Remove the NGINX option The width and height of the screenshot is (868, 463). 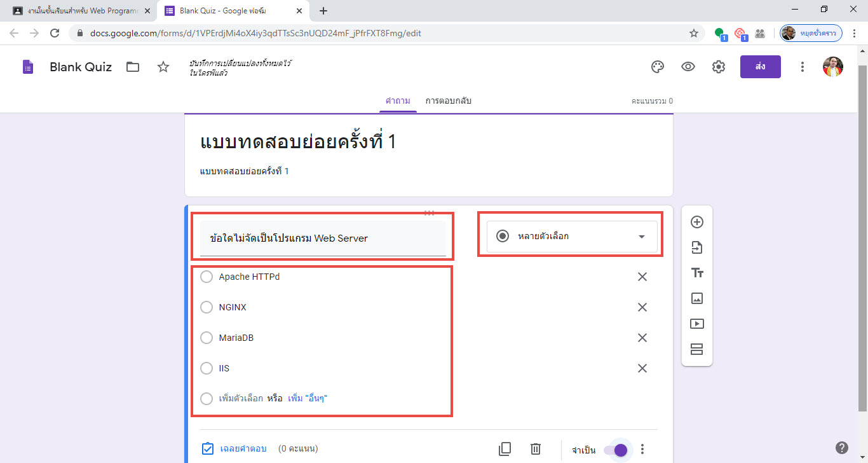click(x=642, y=307)
